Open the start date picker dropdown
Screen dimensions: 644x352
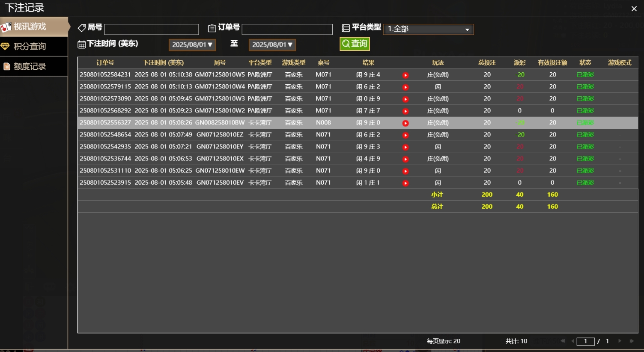(x=192, y=44)
